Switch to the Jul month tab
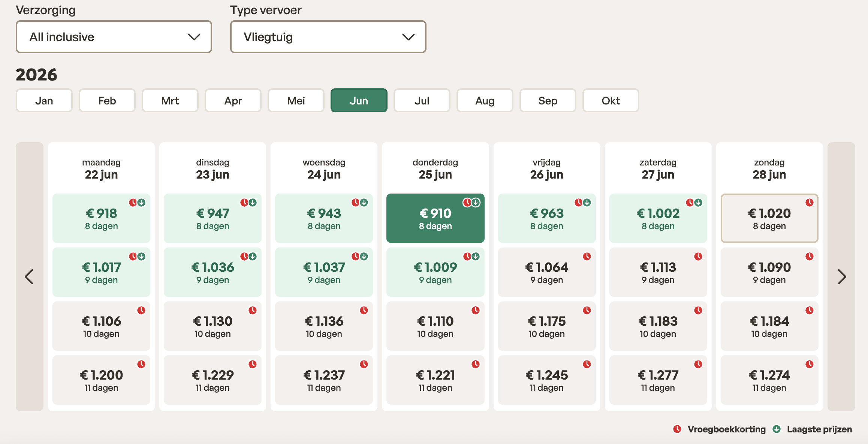 (x=422, y=101)
